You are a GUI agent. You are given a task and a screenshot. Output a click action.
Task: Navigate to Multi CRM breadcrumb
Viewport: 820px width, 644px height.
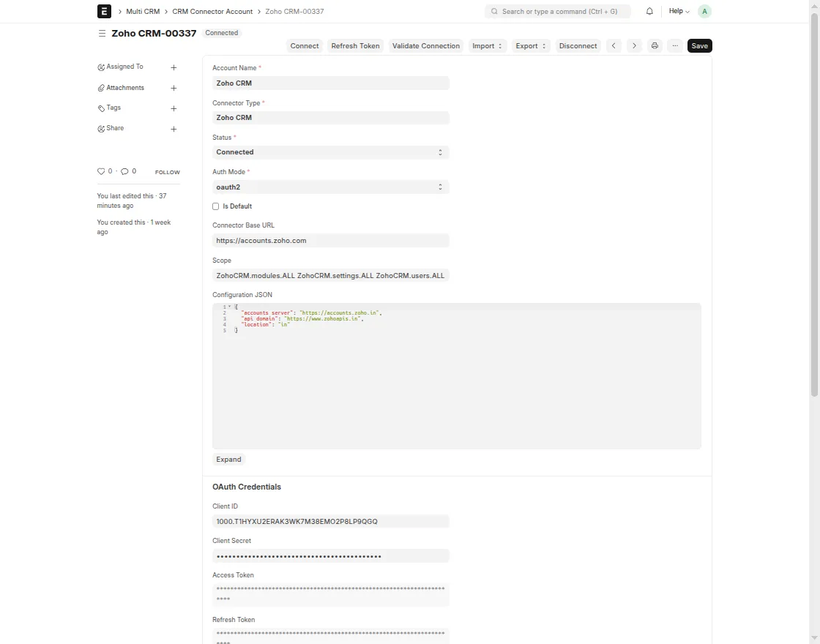coord(142,11)
